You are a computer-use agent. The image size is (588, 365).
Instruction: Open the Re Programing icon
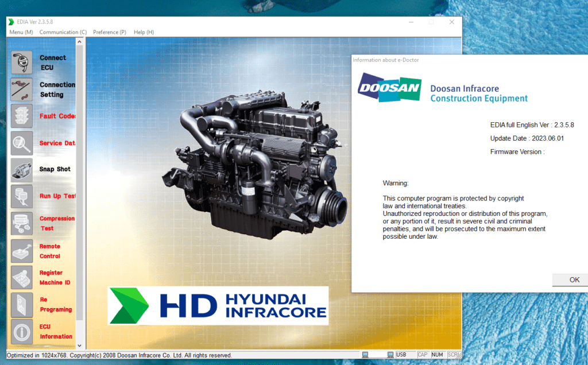click(x=22, y=305)
